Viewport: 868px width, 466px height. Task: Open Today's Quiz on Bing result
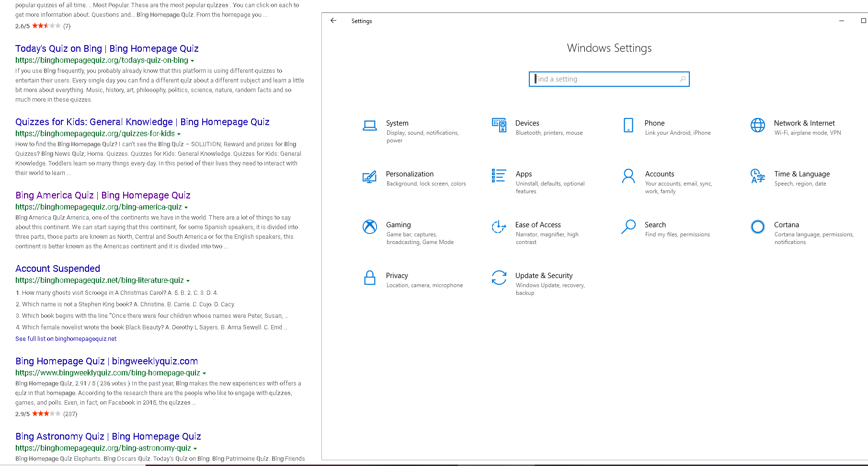tap(107, 48)
